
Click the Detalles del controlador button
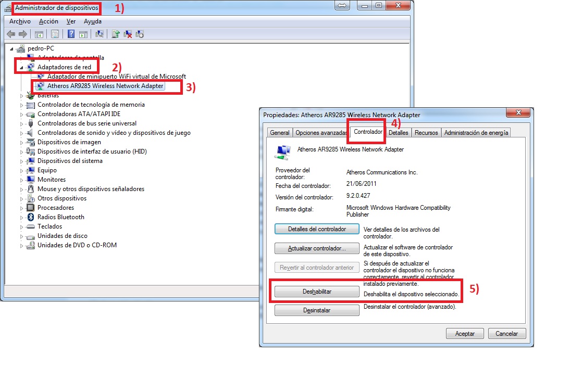(x=317, y=229)
